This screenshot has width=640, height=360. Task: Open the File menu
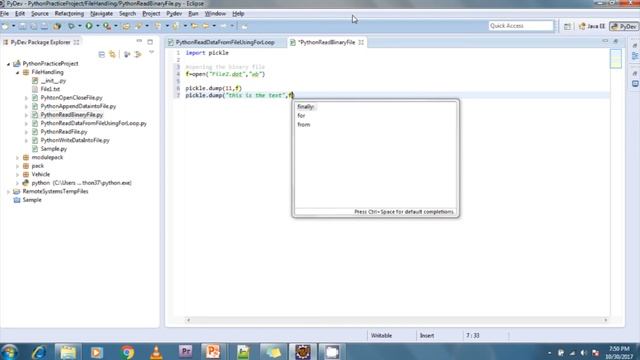(x=4, y=13)
